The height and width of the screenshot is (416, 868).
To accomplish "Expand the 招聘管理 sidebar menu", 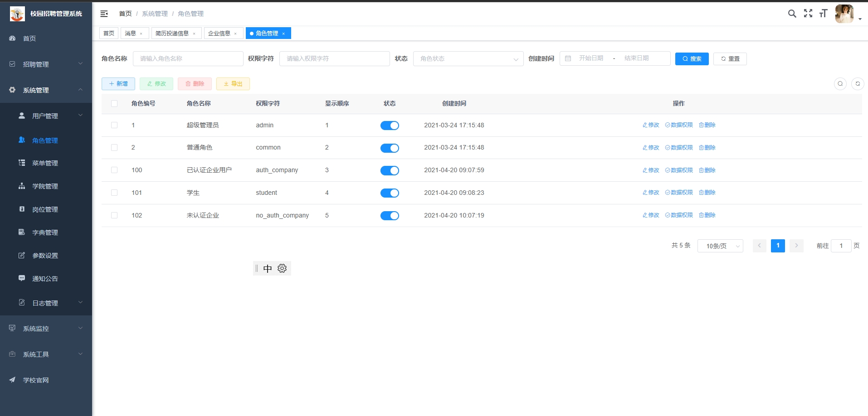I will [45, 64].
